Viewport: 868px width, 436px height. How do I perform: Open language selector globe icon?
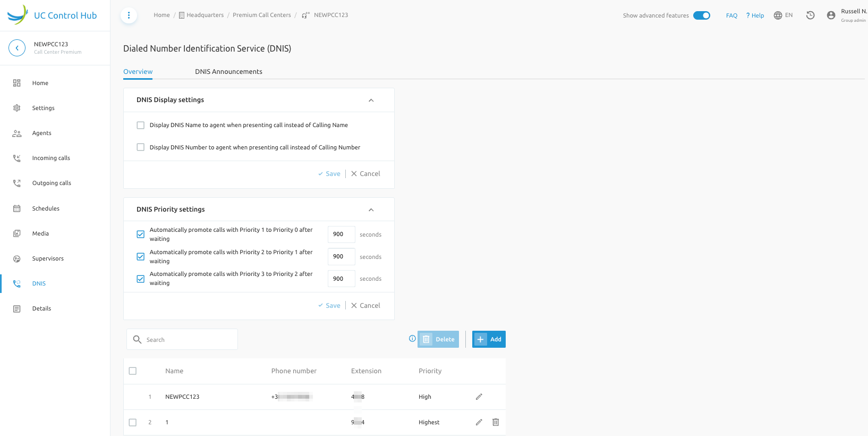(778, 15)
